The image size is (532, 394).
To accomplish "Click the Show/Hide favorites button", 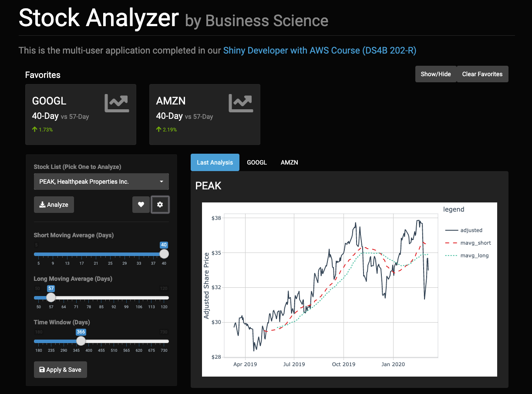I will 436,74.
